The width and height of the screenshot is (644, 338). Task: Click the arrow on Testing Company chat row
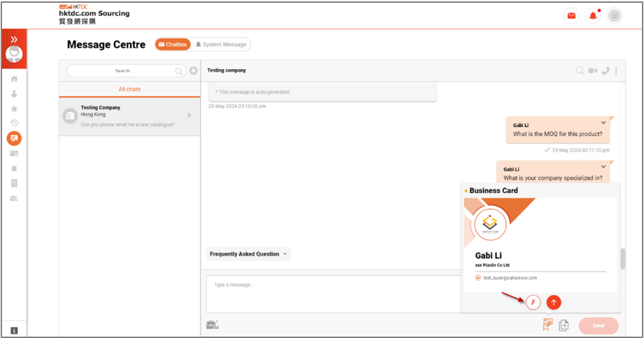tap(189, 115)
